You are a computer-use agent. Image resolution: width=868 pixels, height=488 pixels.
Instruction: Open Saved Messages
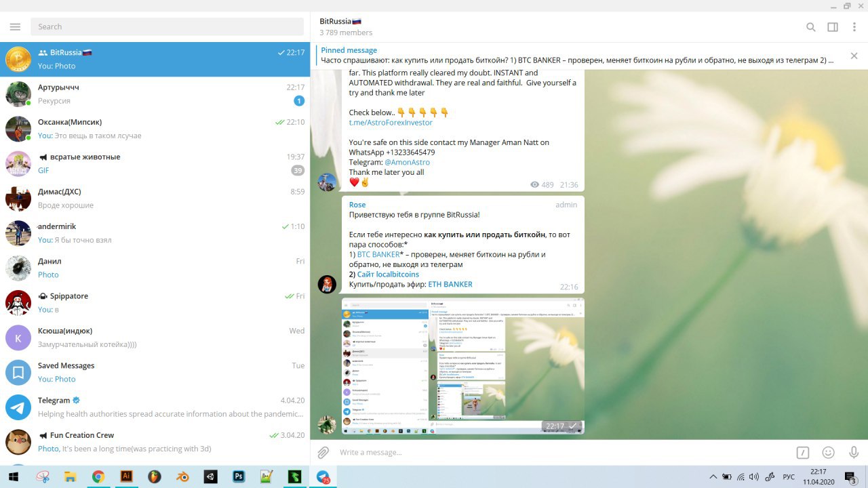point(155,372)
